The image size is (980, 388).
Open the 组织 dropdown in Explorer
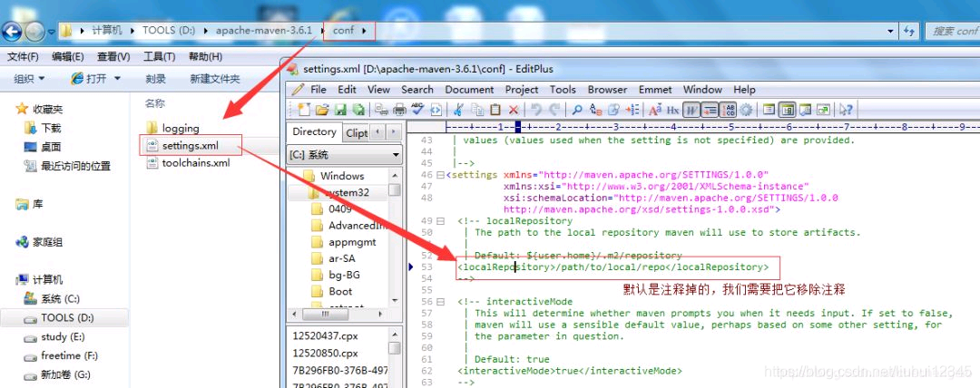tap(29, 79)
